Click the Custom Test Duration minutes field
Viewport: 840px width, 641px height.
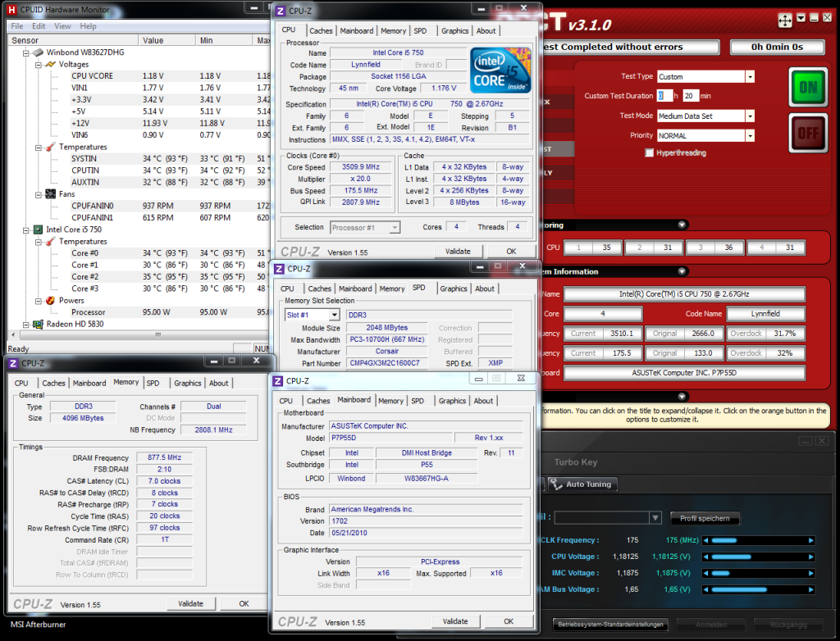[691, 96]
